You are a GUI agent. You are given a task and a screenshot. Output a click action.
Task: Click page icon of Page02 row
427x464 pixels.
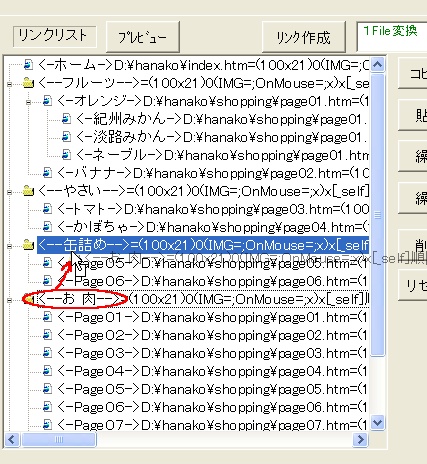47,335
